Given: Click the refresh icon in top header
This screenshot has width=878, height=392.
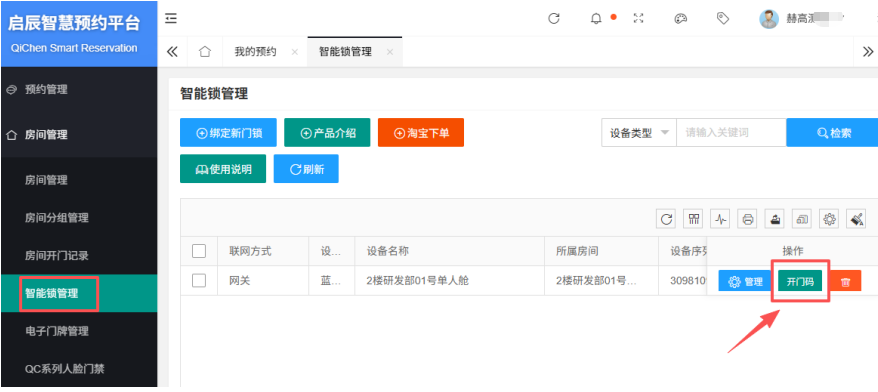Looking at the screenshot, I should [x=554, y=18].
